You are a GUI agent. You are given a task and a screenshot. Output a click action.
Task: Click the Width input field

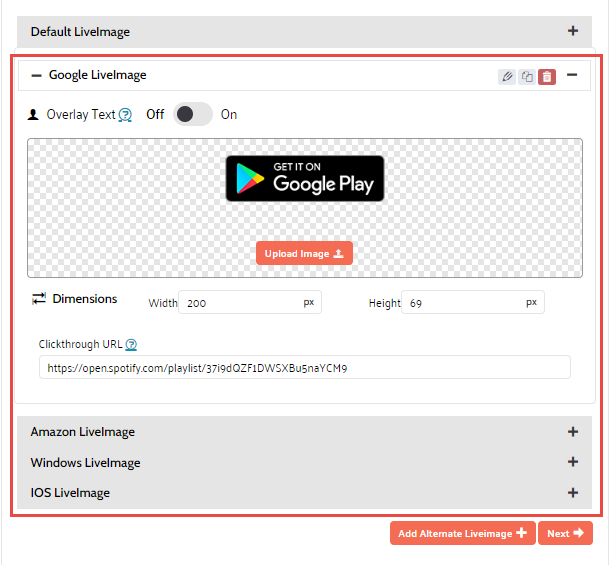coord(250,302)
